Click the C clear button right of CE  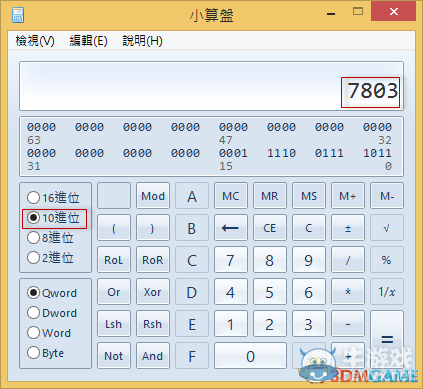click(309, 228)
